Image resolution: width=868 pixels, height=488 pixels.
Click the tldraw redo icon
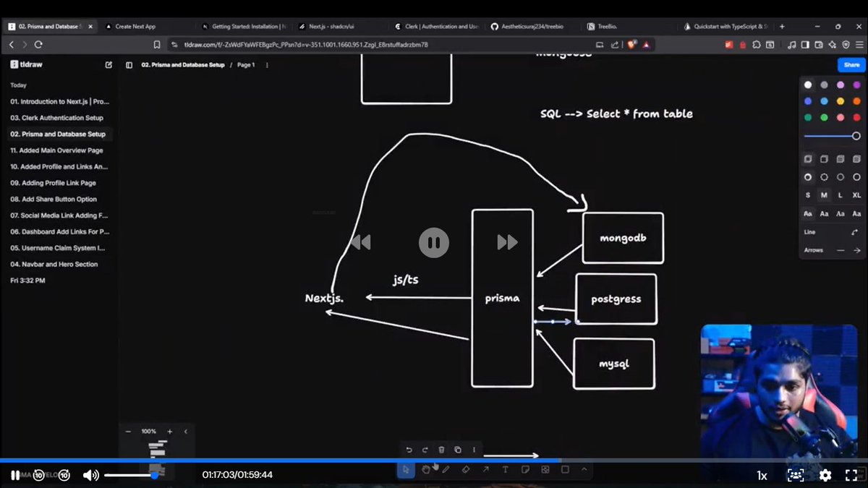coord(425,450)
